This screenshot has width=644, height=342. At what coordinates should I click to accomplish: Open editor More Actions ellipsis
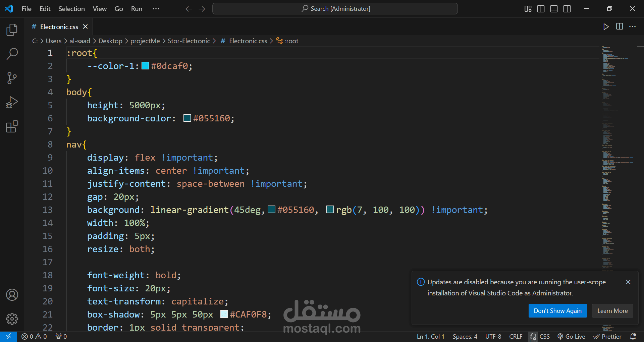coord(633,26)
